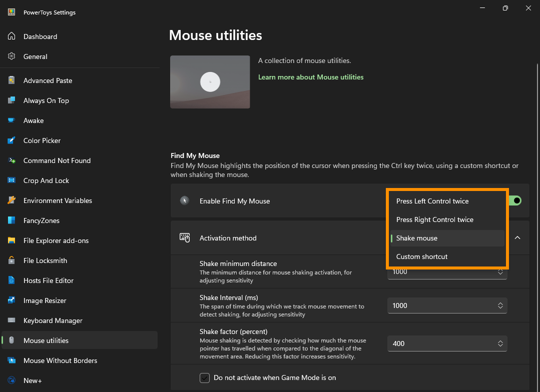540x392 pixels.
Task: Open the Dashboard home icon
Action: (12, 36)
